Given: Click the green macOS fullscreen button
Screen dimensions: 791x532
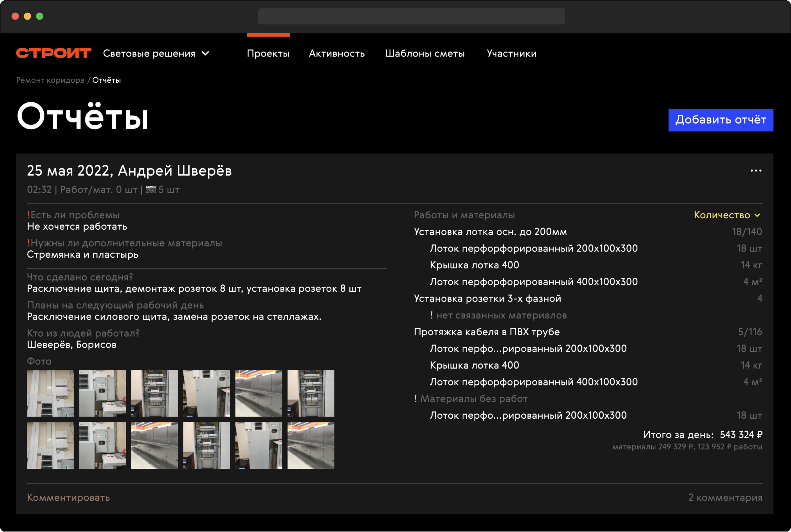Looking at the screenshot, I should (40, 16).
